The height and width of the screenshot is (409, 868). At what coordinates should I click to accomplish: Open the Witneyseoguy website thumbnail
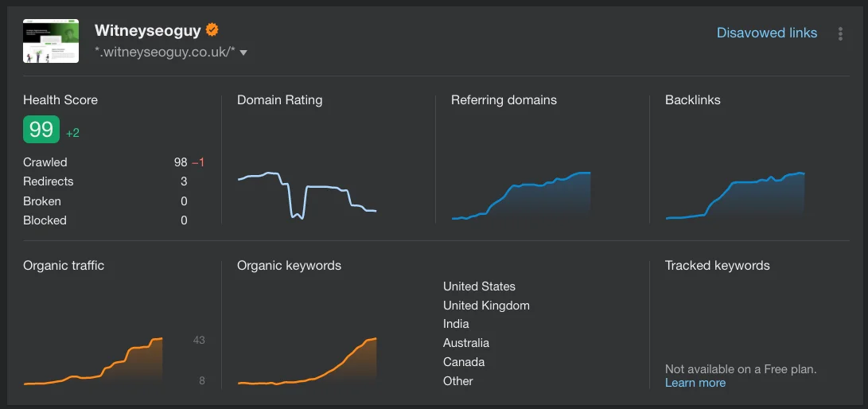point(51,41)
